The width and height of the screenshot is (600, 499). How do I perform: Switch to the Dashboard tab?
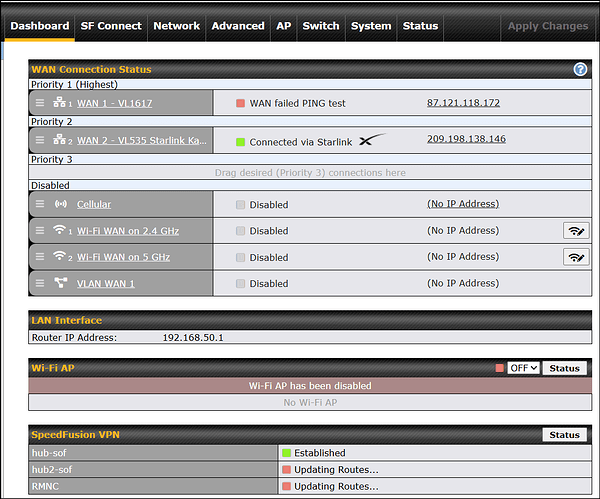pos(40,26)
